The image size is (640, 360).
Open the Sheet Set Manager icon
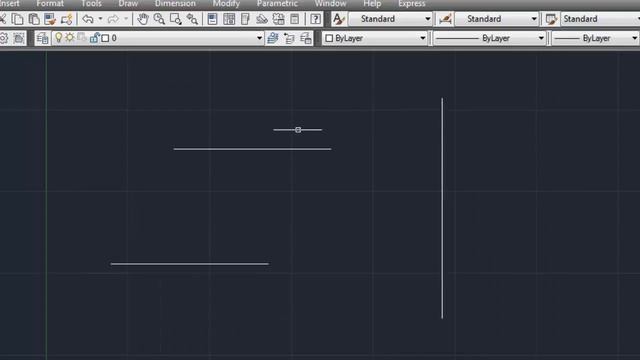pyautogui.click(x=262, y=19)
